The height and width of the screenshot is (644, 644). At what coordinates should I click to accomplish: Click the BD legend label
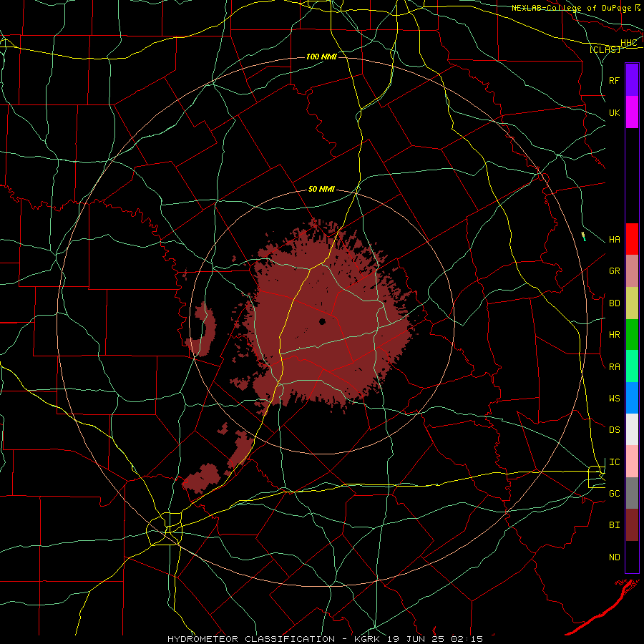(614, 303)
